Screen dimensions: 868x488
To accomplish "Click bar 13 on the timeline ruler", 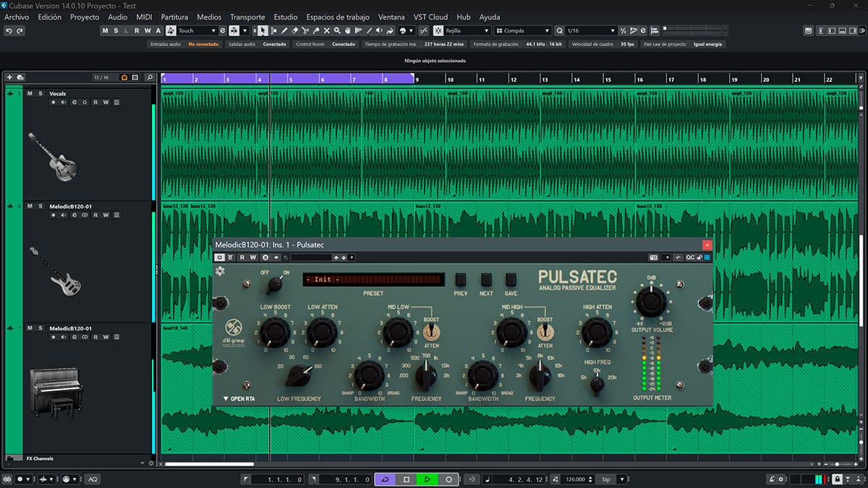I will (x=545, y=80).
